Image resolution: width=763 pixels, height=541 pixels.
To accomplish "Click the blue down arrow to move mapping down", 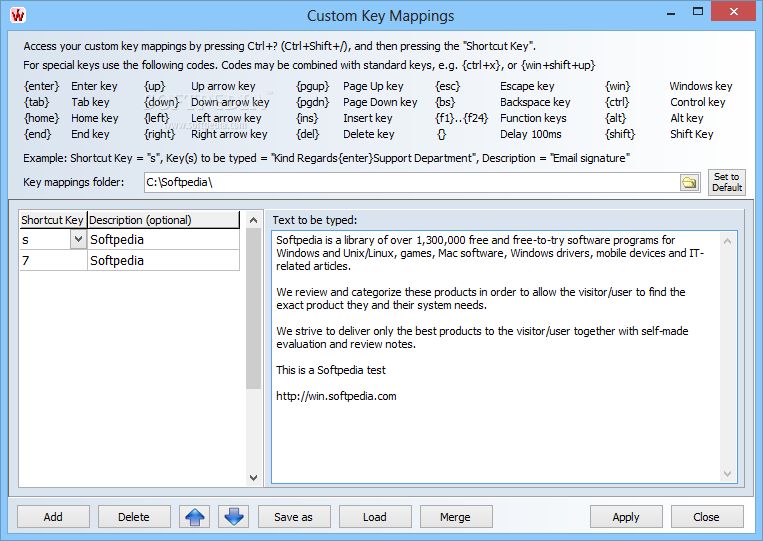I will (x=234, y=517).
